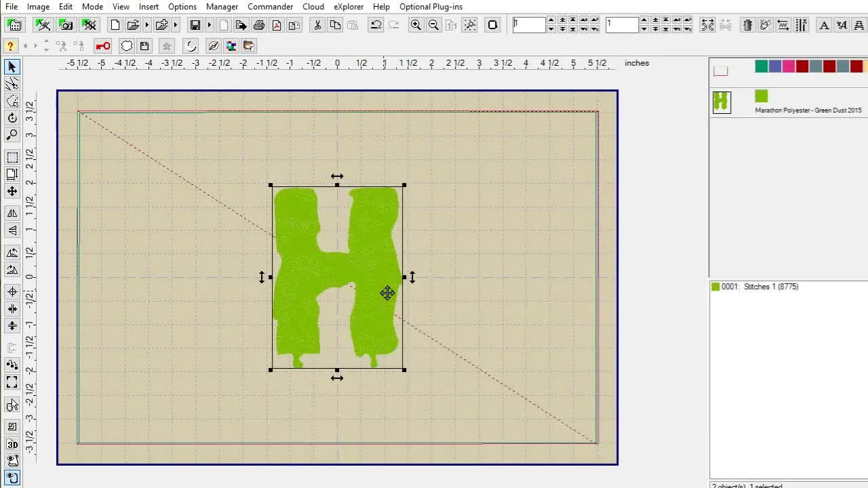
Task: Decrease the second number field with down arrow
Action: click(644, 29)
